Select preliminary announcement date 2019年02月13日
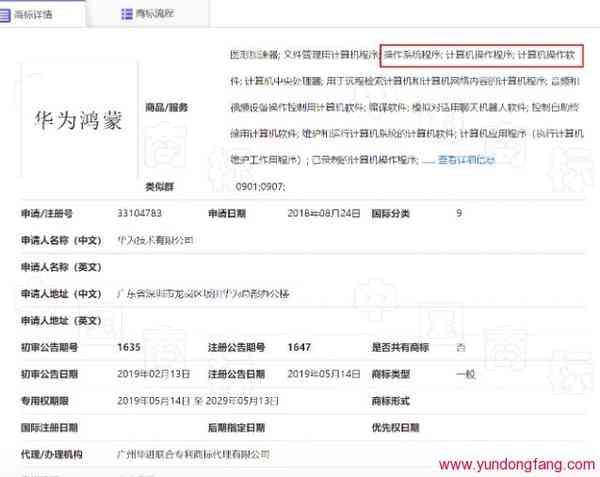Image resolution: width=600 pixels, height=477 pixels. pyautogui.click(x=153, y=374)
